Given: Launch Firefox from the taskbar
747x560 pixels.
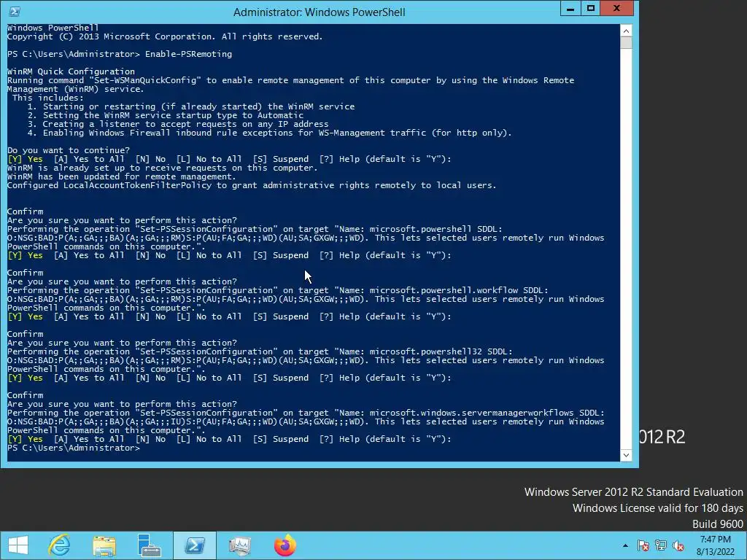Looking at the screenshot, I should 285,545.
